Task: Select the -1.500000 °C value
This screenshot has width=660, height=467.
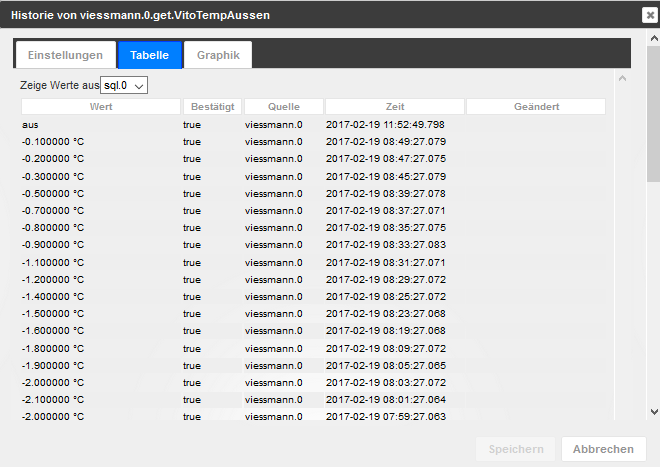Action: [53, 314]
